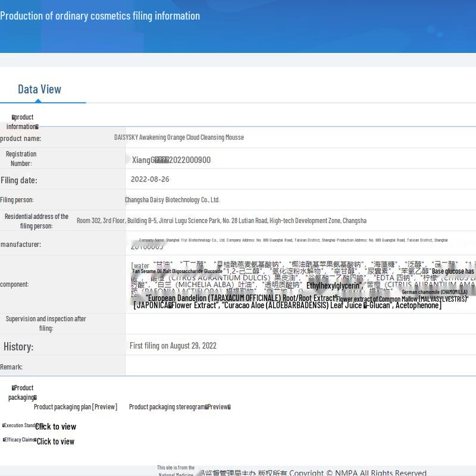This screenshot has width=476, height=476.
Task: Select the Room 302 residential address text
Action: [221, 220]
